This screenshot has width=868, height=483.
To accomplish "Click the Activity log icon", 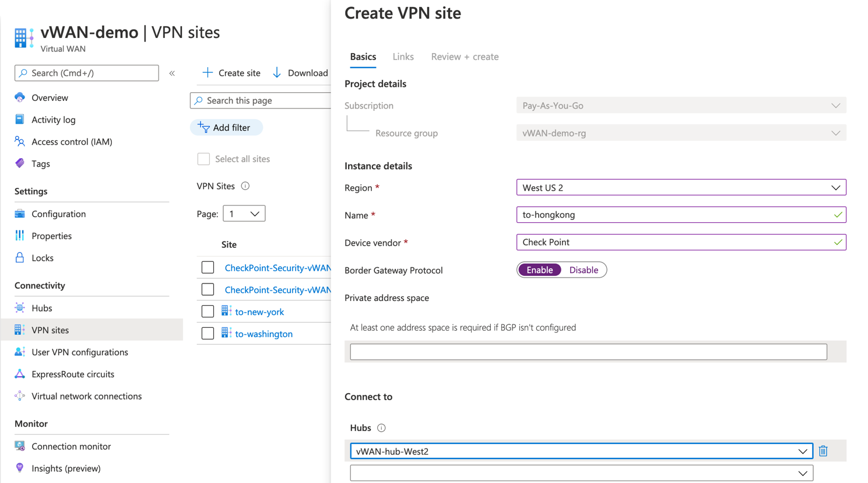I will point(20,120).
